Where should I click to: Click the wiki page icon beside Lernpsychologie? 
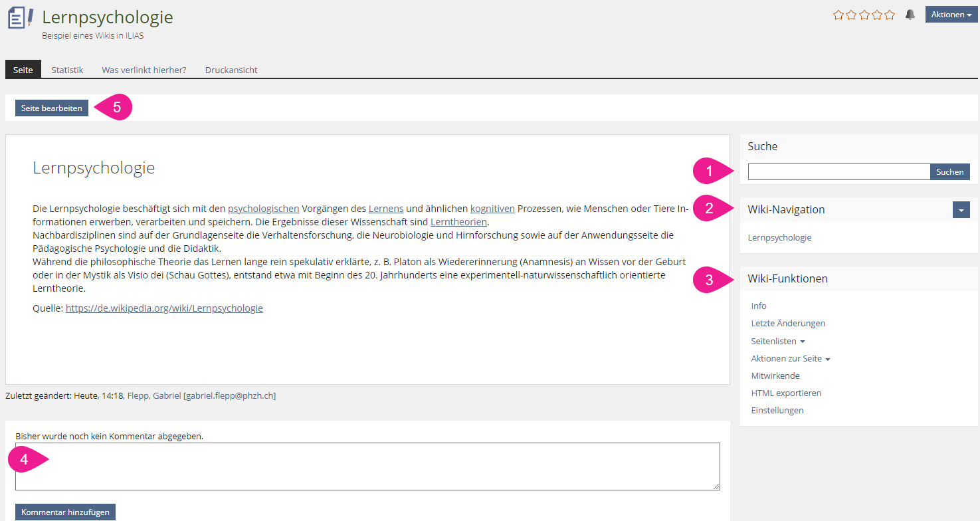coord(20,18)
